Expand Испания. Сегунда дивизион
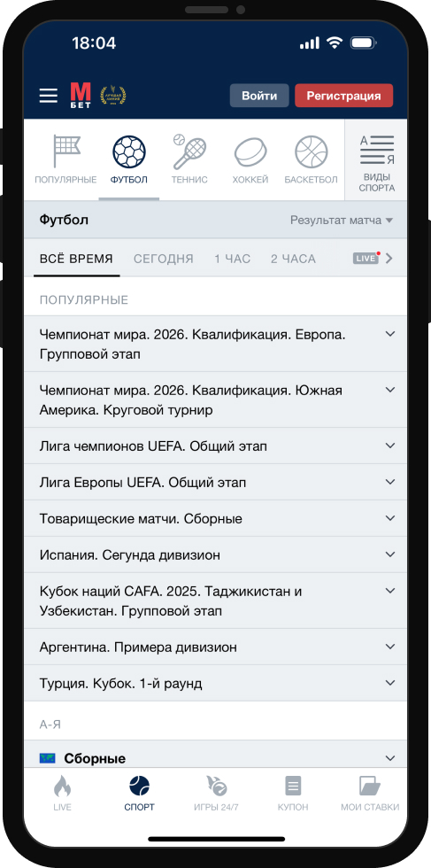The image size is (431, 868). point(215,554)
